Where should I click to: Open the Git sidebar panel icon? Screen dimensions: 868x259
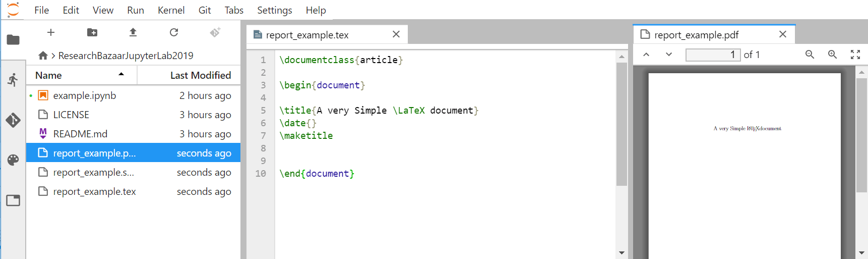point(13,120)
